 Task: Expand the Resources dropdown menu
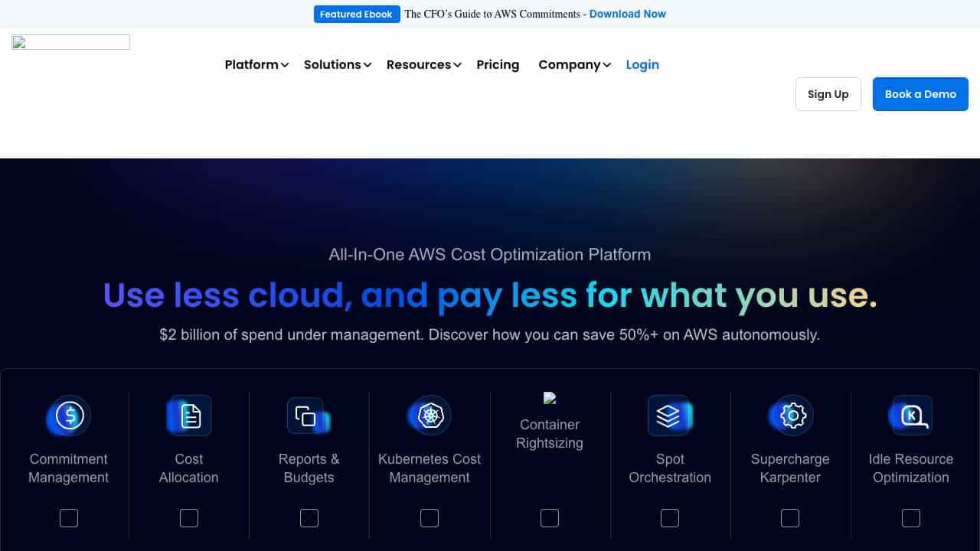pyautogui.click(x=424, y=65)
